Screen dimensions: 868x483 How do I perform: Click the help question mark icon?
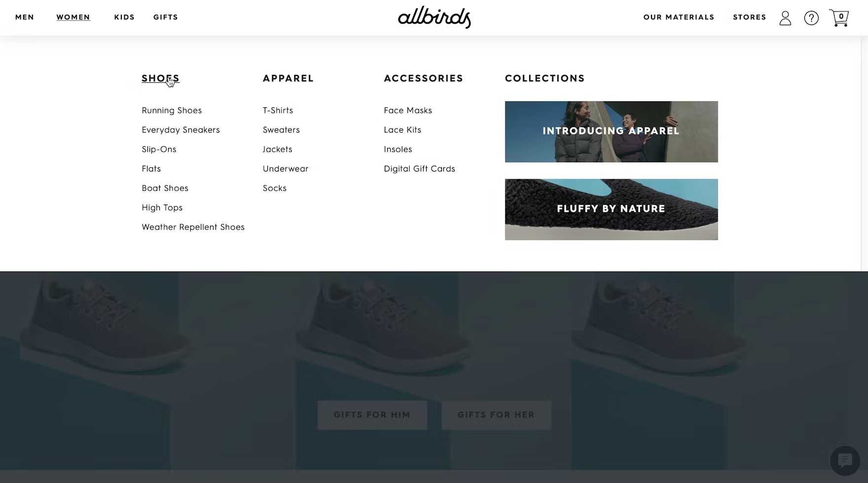pos(811,18)
